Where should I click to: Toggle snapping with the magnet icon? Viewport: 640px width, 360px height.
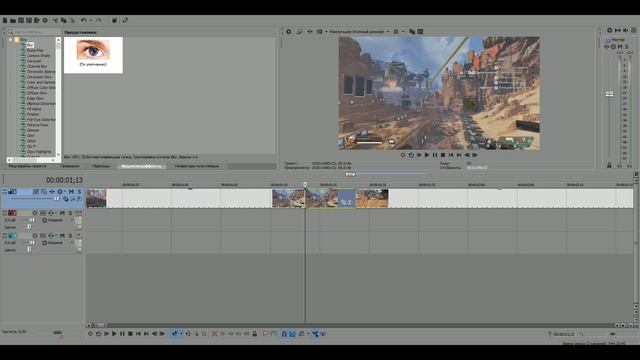[x=284, y=334]
